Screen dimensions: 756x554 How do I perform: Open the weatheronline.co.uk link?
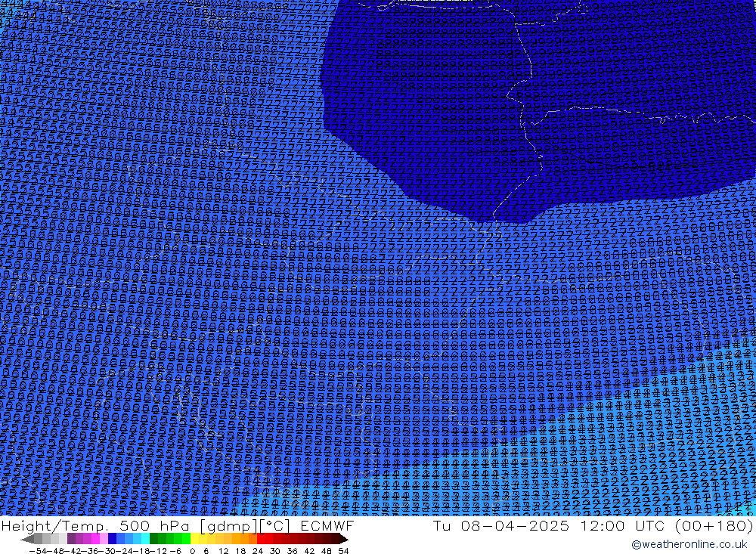(689, 544)
